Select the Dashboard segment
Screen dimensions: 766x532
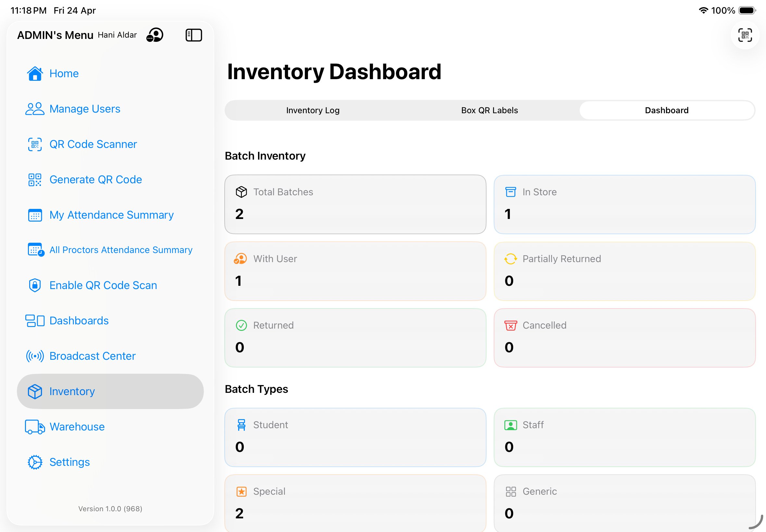pyautogui.click(x=666, y=110)
